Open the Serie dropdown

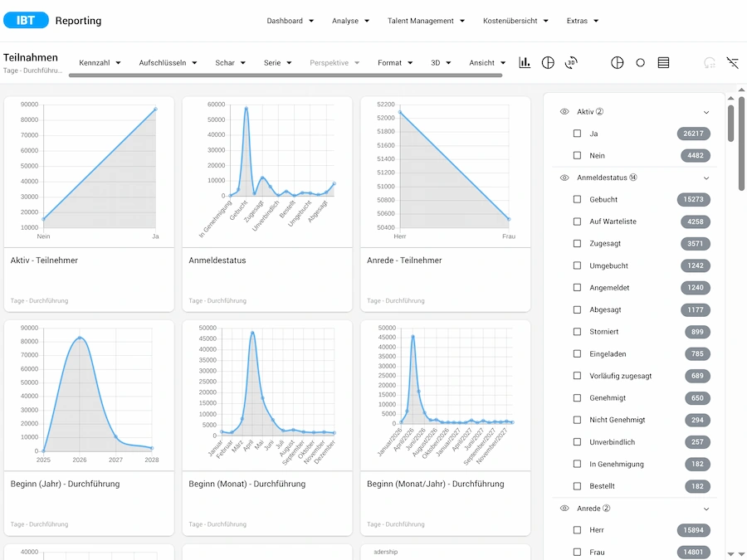(x=278, y=62)
